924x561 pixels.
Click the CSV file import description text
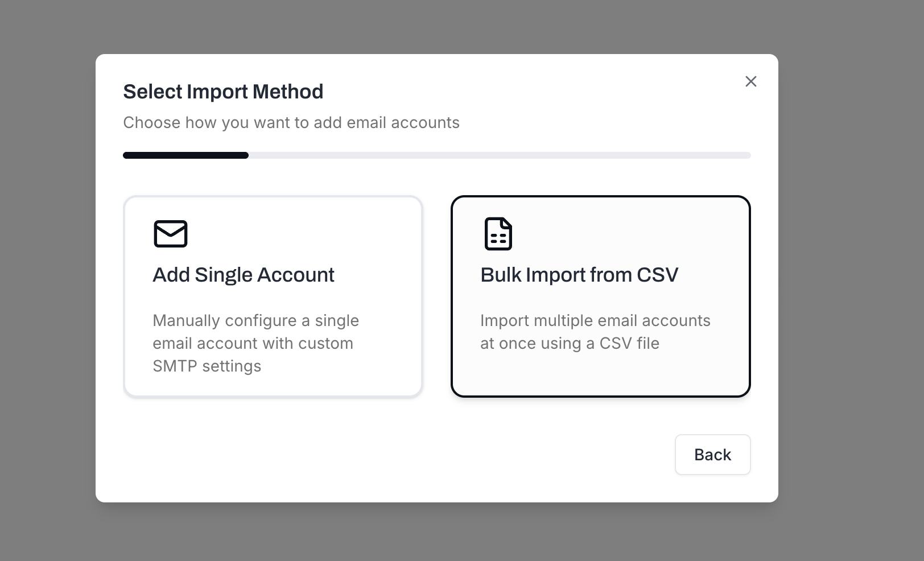coord(595,332)
